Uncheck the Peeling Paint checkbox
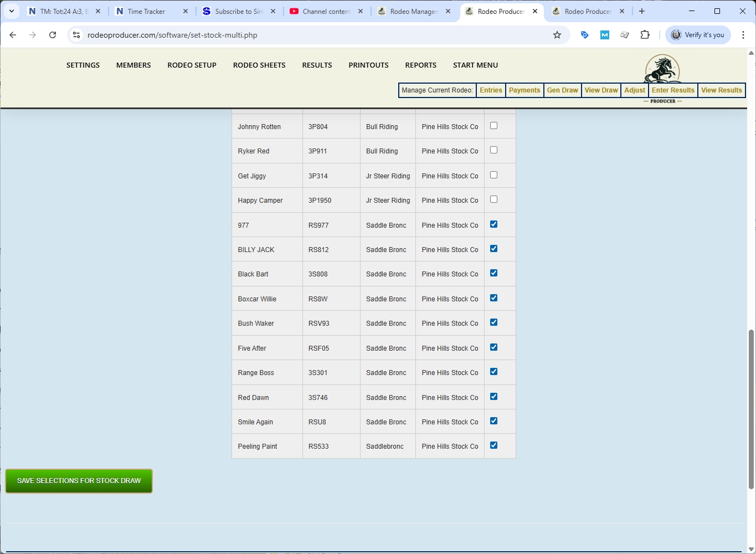 [493, 445]
